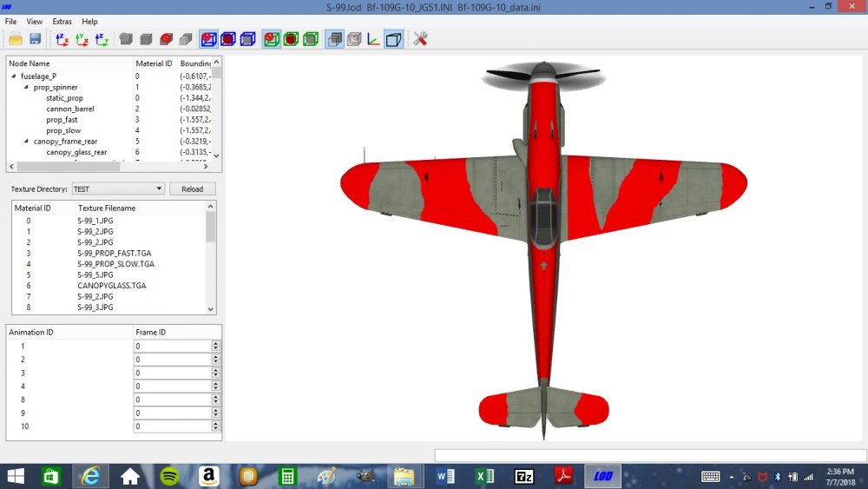Toggle blue wireframe box with red sphere
868x489 pixels.
(x=208, y=39)
